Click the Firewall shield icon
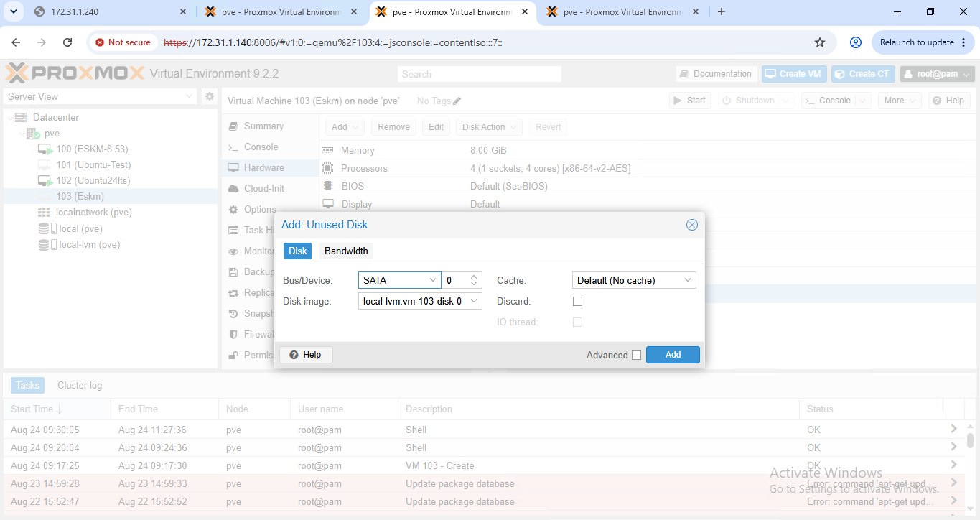The image size is (980, 520). pyautogui.click(x=233, y=335)
